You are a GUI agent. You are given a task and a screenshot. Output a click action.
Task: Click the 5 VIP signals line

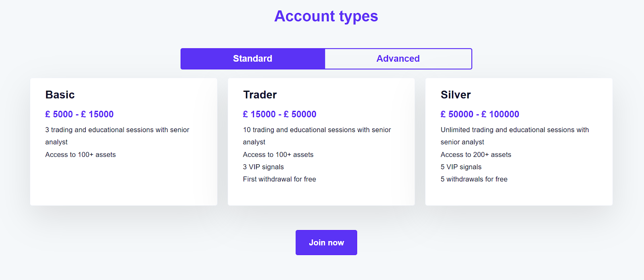click(x=461, y=167)
